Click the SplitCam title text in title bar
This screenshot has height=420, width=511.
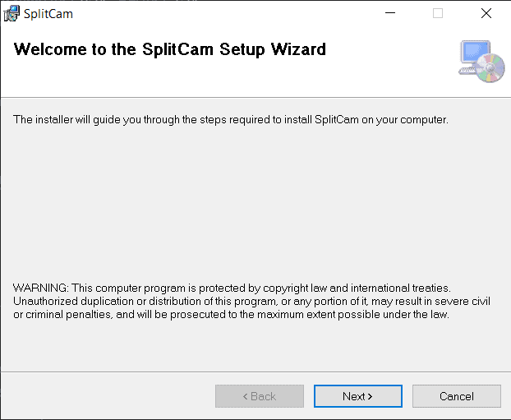pyautogui.click(x=48, y=14)
